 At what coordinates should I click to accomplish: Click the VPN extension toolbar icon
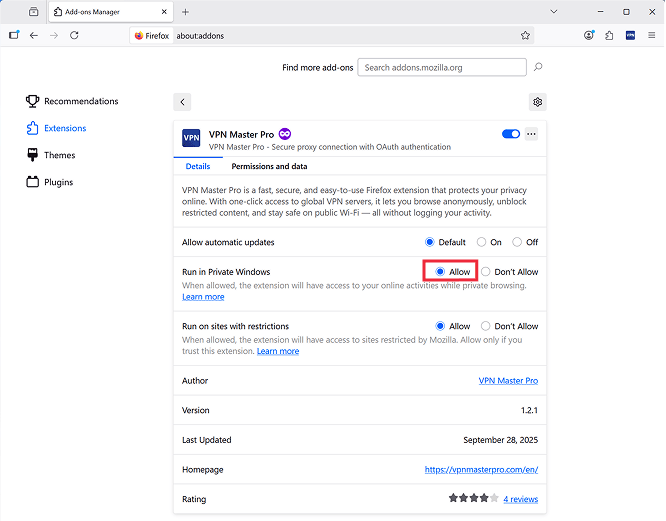click(x=630, y=36)
